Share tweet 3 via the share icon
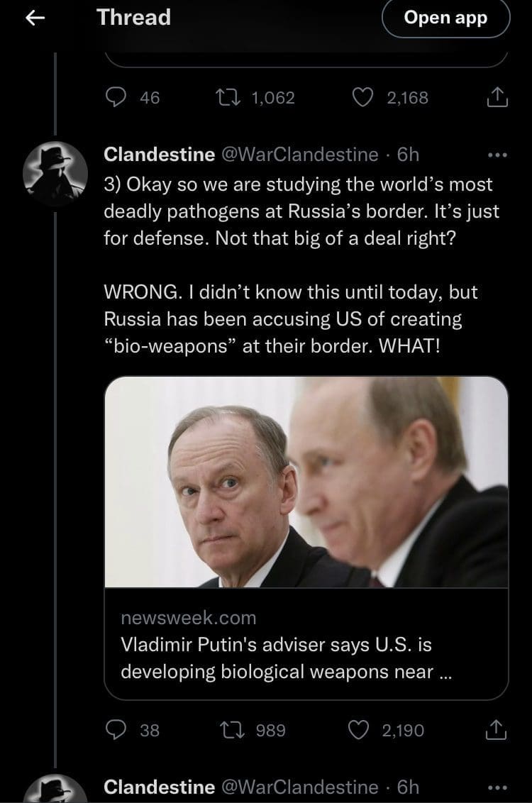Viewport: 532px width, 803px height. coord(496,730)
